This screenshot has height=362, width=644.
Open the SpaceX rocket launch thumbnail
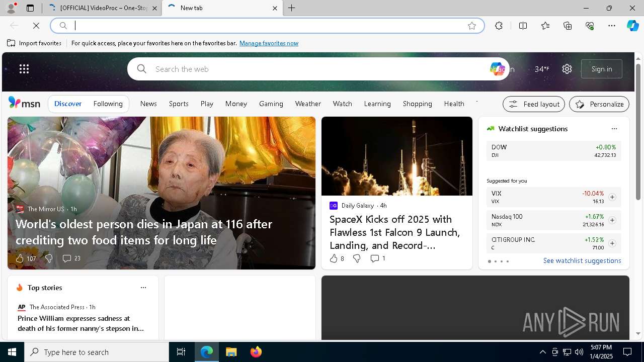coord(397,156)
